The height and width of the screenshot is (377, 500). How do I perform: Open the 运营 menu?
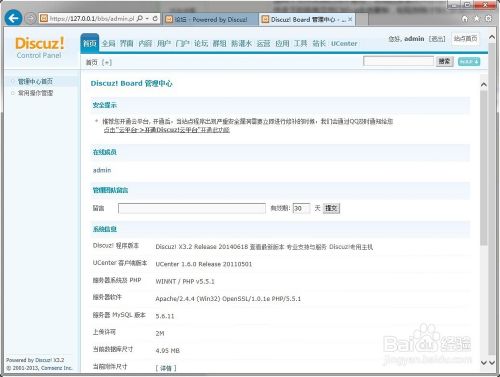[263, 43]
